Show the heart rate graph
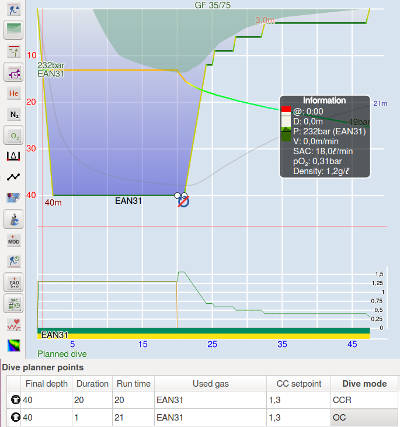The image size is (400, 427). tap(14, 324)
